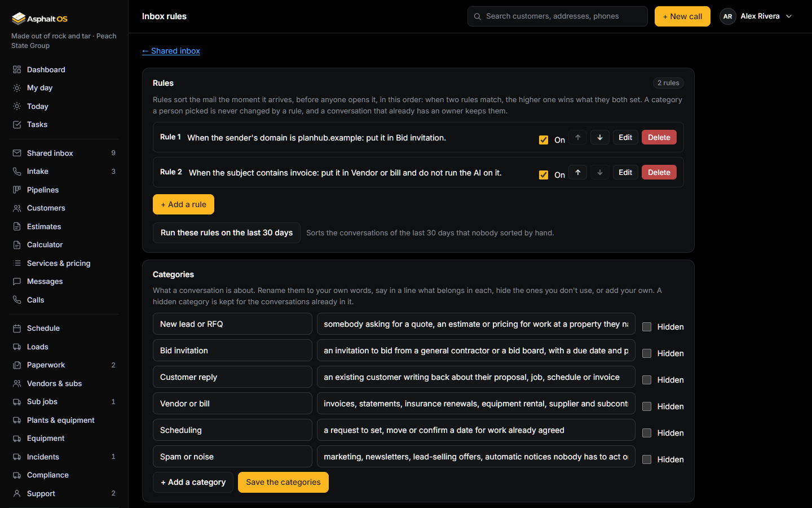This screenshot has width=812, height=508.
Task: Click the New call button
Action: [x=682, y=16]
